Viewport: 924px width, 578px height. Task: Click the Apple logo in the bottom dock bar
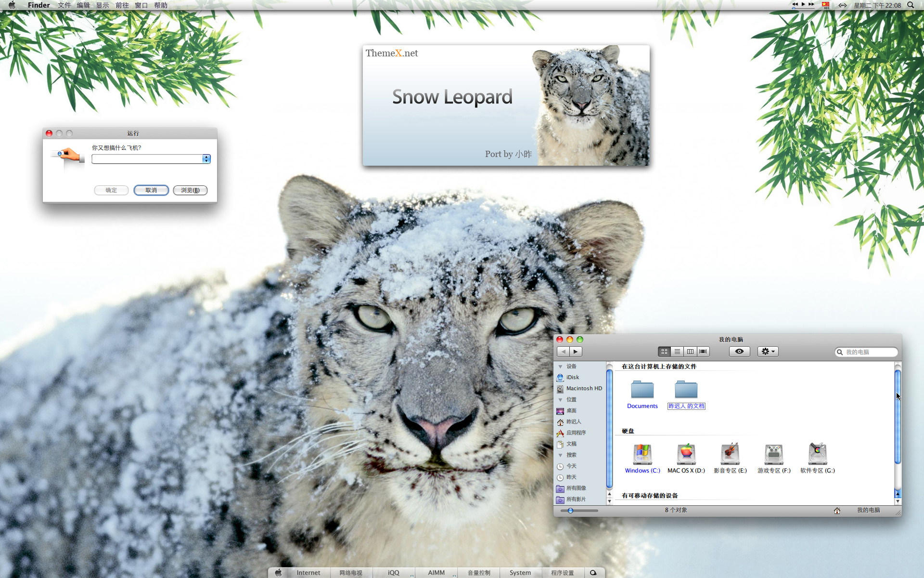click(x=278, y=573)
